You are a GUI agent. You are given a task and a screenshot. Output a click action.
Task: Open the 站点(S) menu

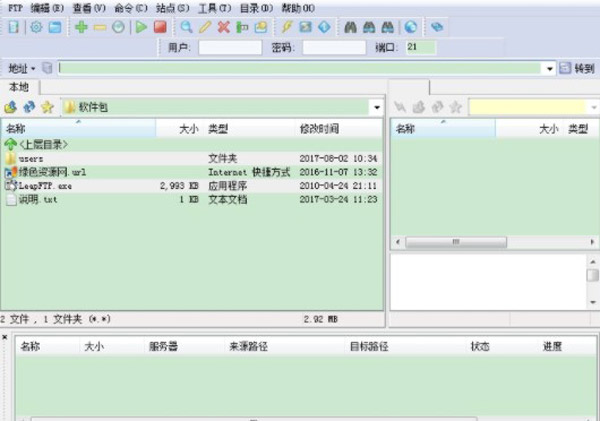(173, 8)
